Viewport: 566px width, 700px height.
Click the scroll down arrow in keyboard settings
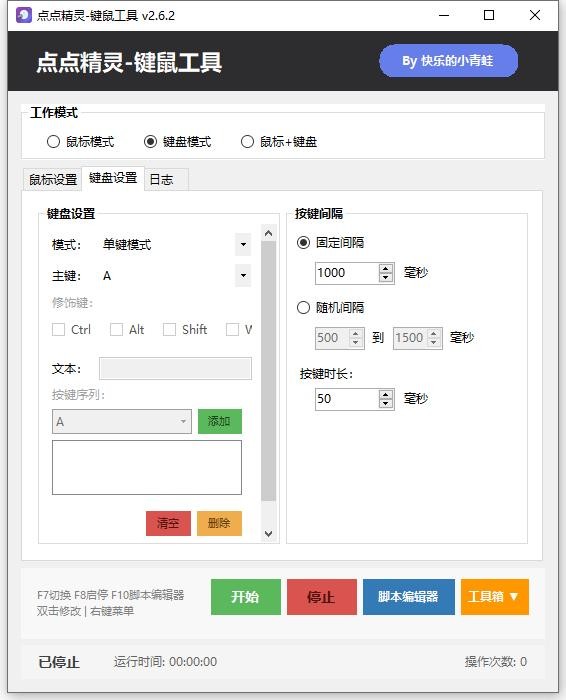(x=268, y=533)
